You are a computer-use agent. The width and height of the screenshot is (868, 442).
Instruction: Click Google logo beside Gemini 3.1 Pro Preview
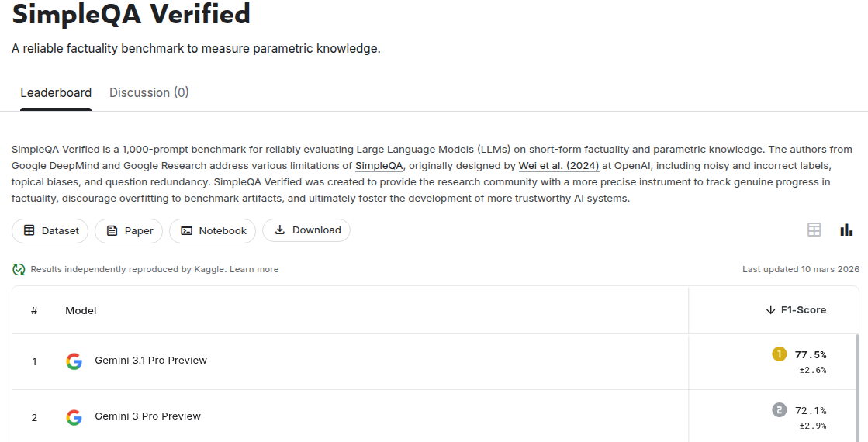point(74,361)
